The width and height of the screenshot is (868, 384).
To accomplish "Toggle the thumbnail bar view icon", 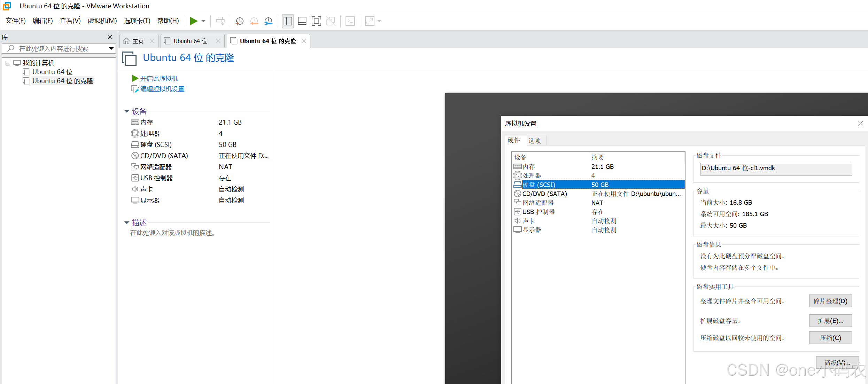I will pos(302,21).
